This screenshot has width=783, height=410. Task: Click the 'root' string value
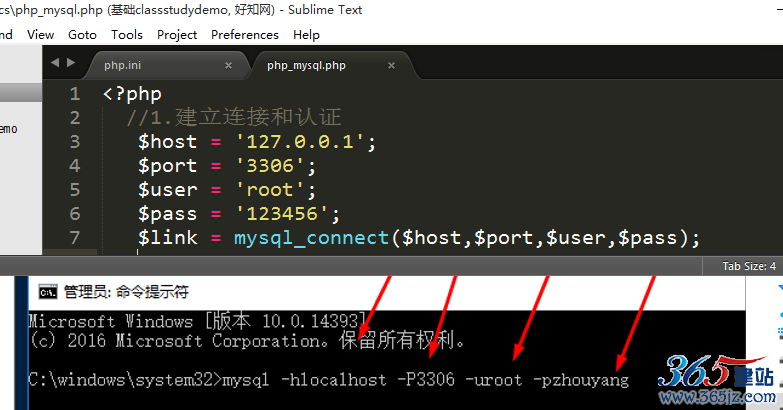point(270,190)
